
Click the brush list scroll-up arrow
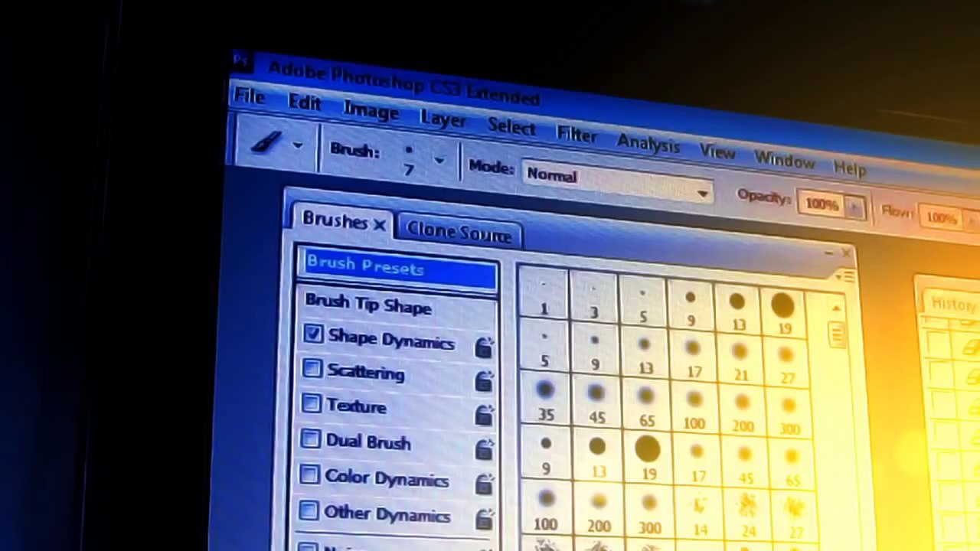click(x=836, y=308)
